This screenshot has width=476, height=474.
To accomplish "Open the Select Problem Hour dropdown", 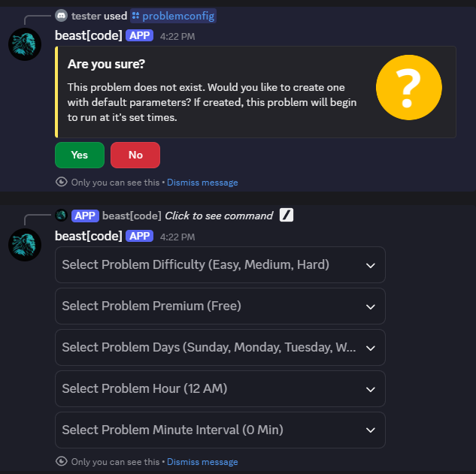I will 220,388.
